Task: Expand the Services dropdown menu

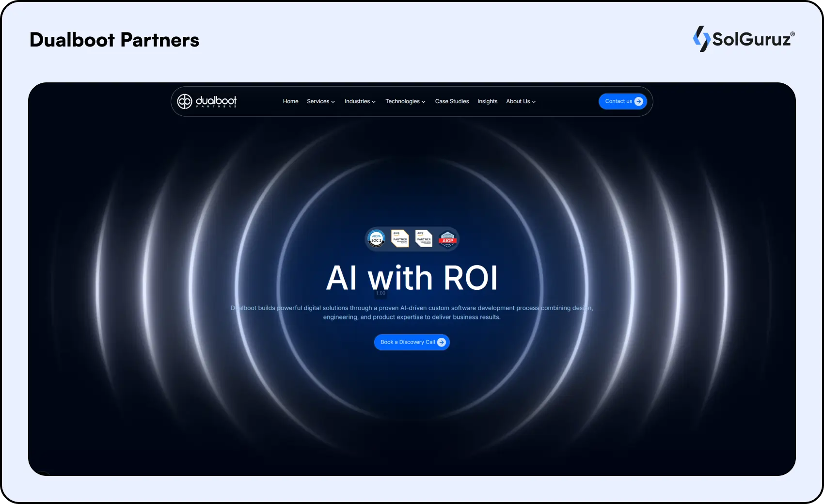Action: [321, 101]
